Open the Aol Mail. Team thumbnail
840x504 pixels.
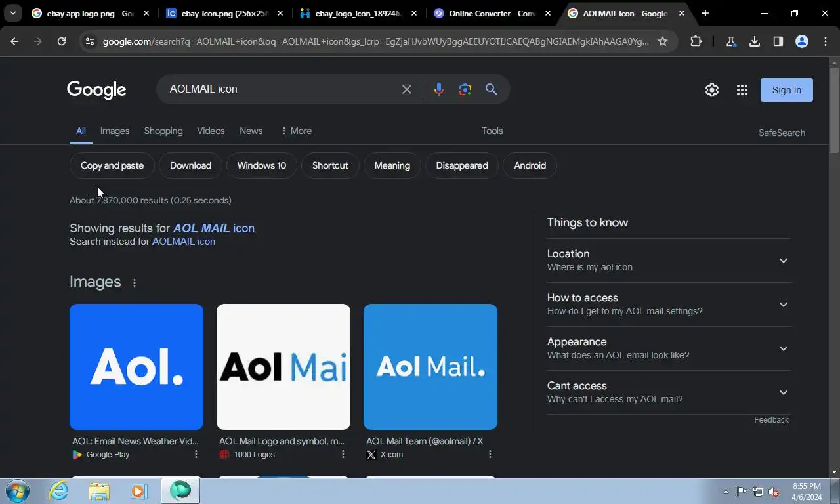tap(430, 367)
